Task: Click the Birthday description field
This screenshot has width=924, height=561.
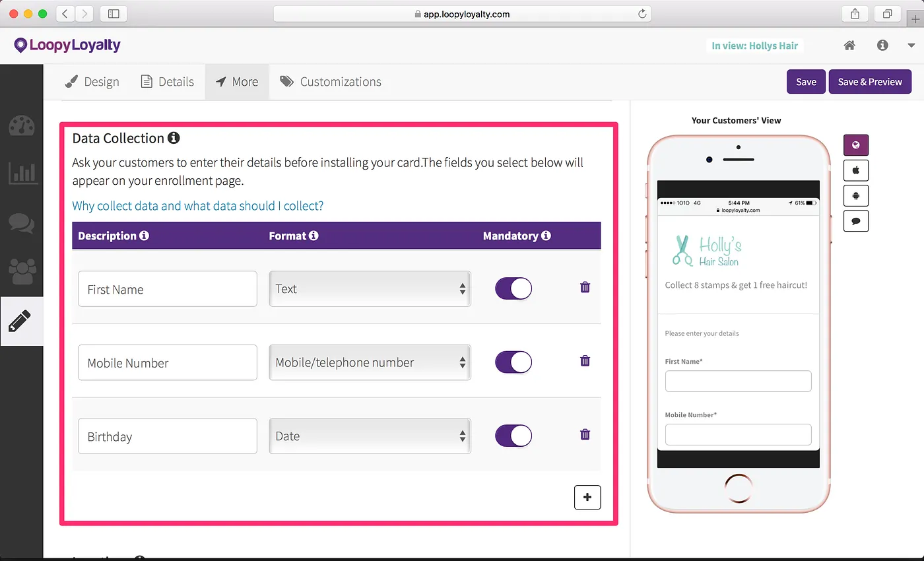Action: [x=168, y=436]
